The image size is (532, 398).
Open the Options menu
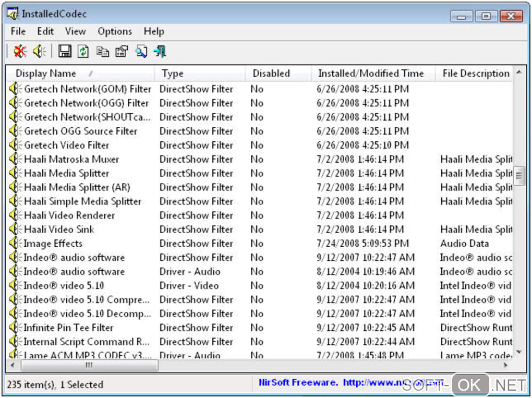[115, 31]
